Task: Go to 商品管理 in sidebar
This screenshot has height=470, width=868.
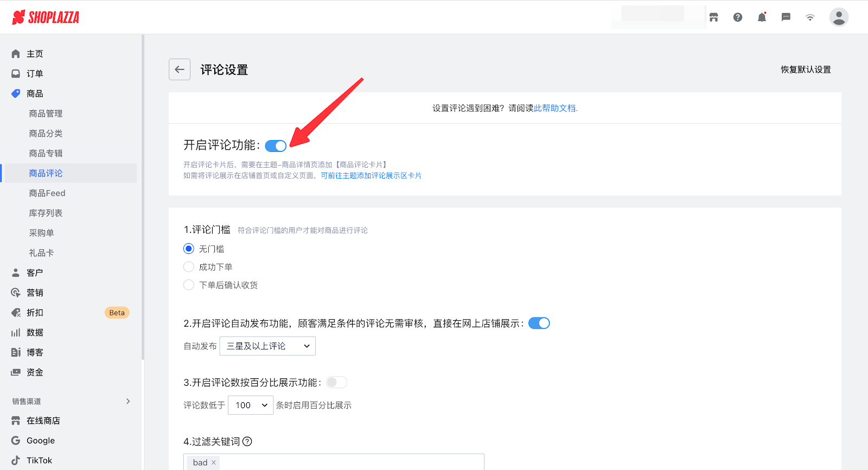Action: pos(46,113)
